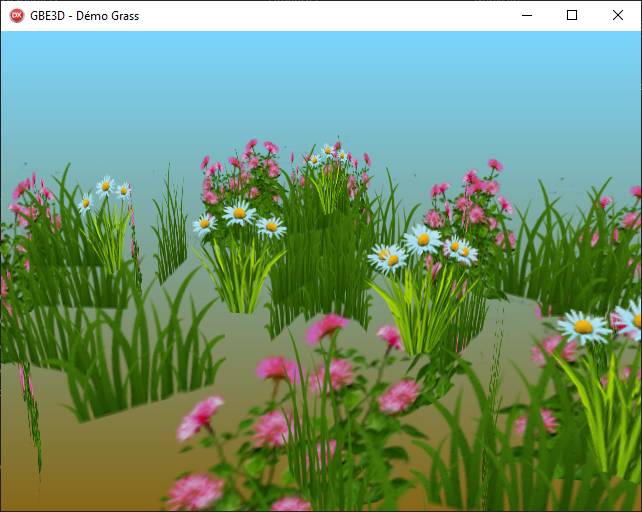
Task: Close the GBE3D Démo Grass window
Action: 618,15
